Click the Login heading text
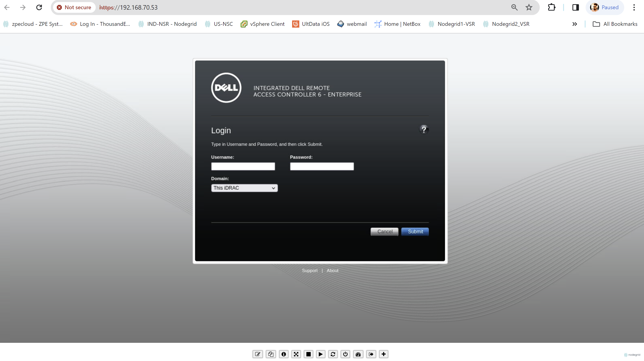Image resolution: width=644 pixels, height=361 pixels. pyautogui.click(x=221, y=130)
